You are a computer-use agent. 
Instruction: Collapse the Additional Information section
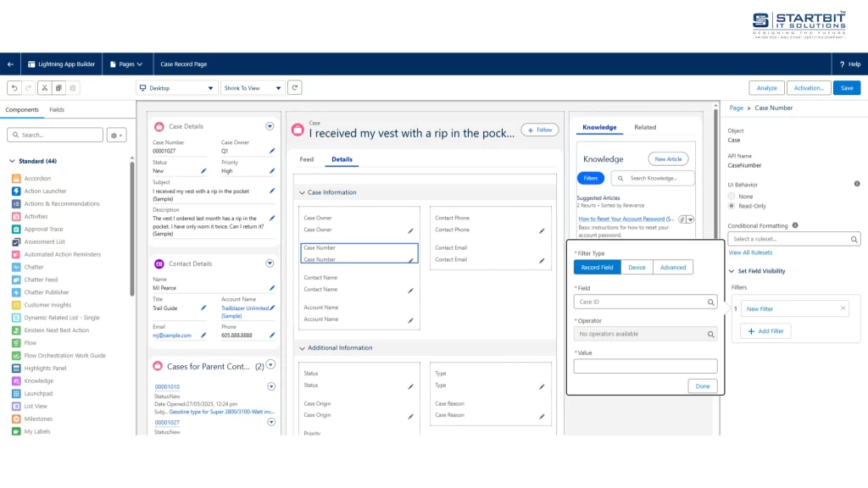click(x=303, y=348)
